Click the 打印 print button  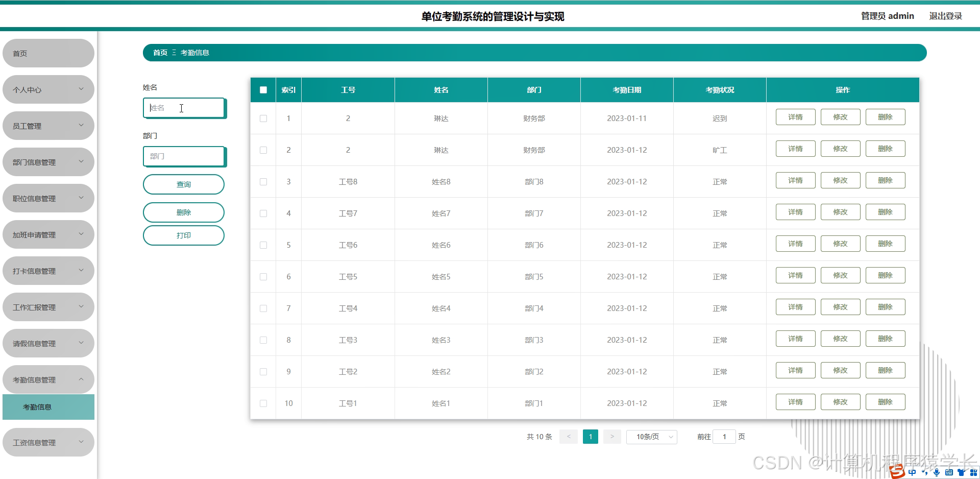pos(184,235)
